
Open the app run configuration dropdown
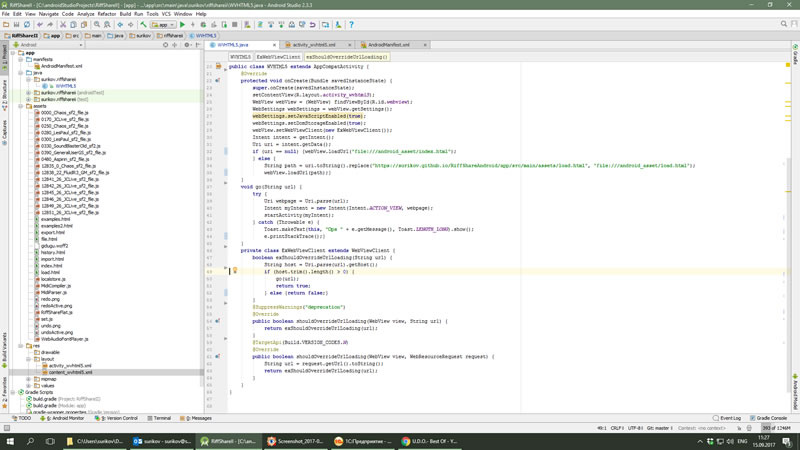point(165,25)
